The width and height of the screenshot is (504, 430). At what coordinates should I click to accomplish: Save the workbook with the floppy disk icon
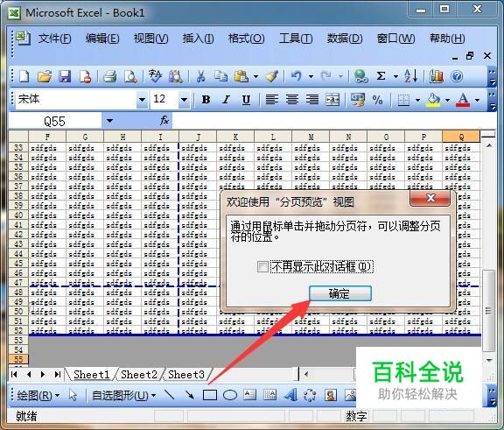tap(65, 76)
